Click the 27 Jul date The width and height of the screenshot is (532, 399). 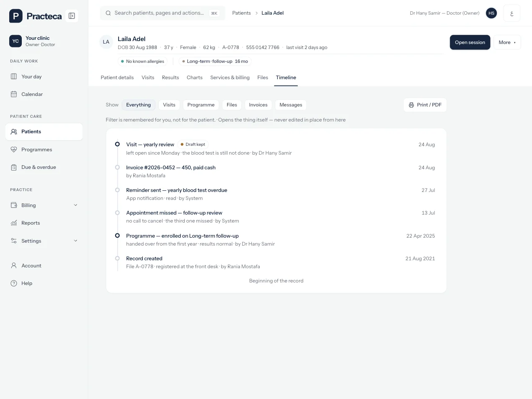[x=428, y=190]
